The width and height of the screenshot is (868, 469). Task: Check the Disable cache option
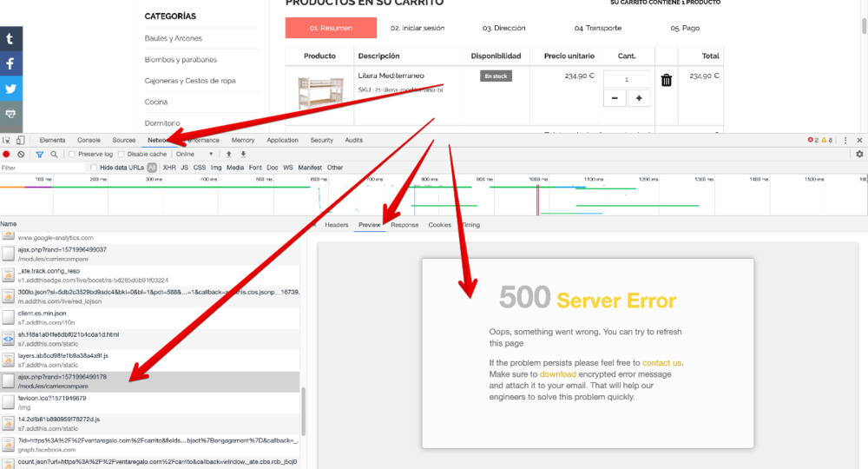tap(122, 154)
